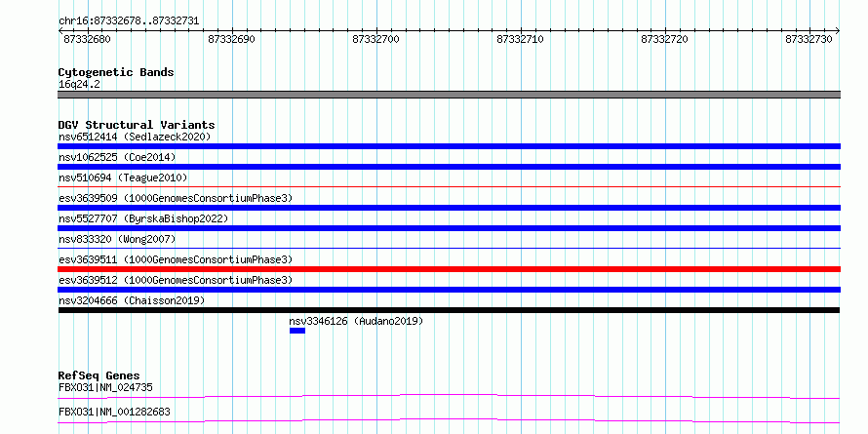
Task: Click the blue bar under esv3639509
Action: point(449,208)
